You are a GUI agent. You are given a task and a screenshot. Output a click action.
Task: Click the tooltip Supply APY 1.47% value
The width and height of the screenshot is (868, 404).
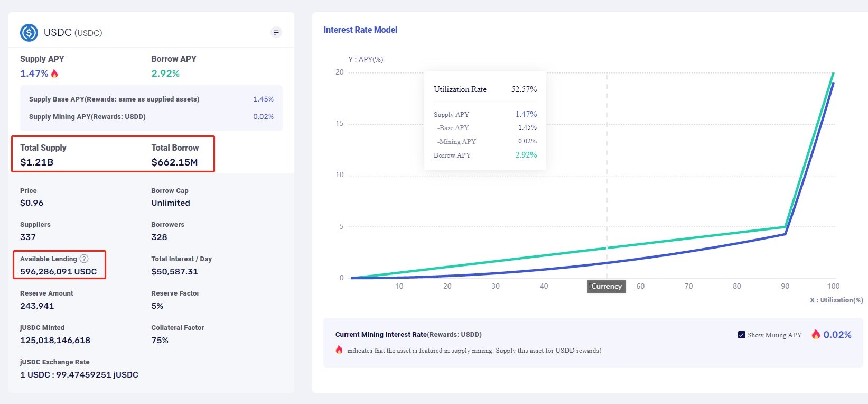coord(526,114)
